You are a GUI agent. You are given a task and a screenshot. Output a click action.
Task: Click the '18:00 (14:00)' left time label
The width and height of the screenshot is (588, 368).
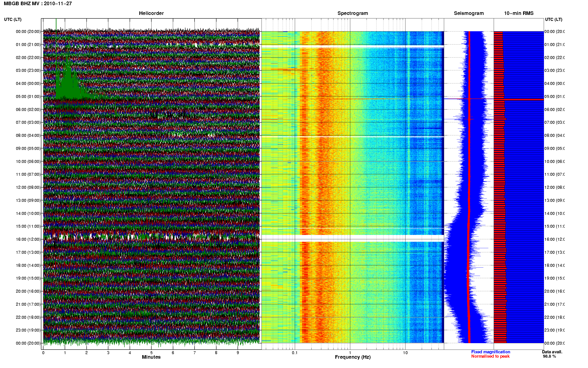(x=28, y=265)
